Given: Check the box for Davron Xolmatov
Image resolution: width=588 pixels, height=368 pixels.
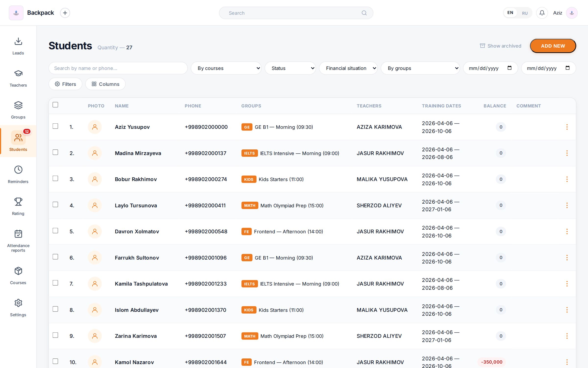Looking at the screenshot, I should (55, 231).
